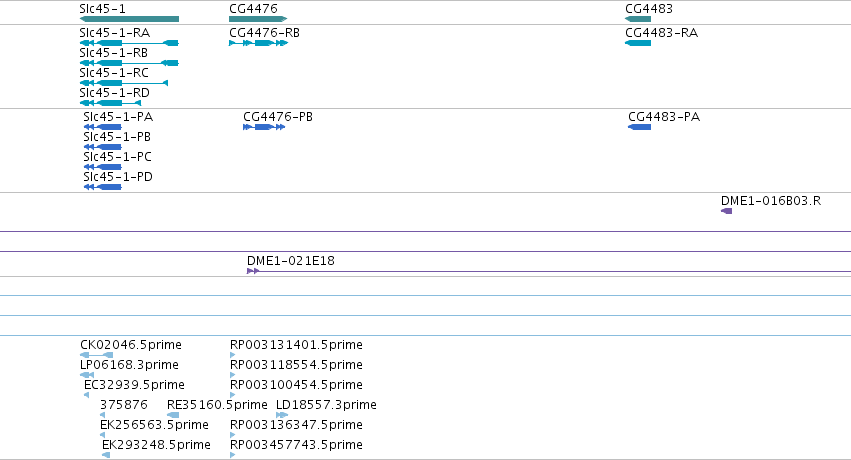Click the RP003136347.5prime label text
Image resolution: width=851 pixels, height=460 pixels.
pos(296,425)
